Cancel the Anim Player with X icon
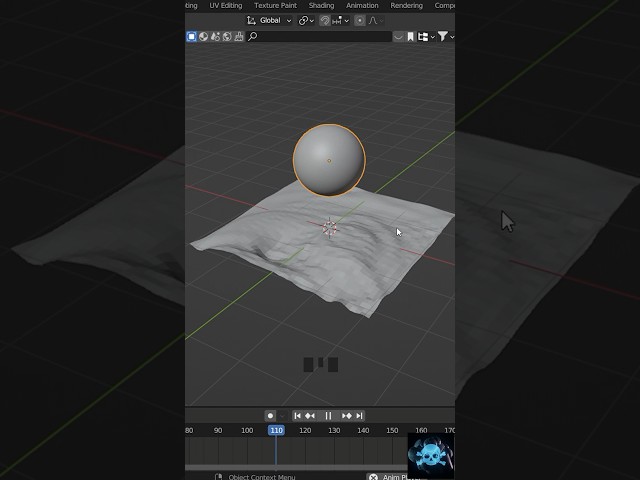Image resolution: width=640 pixels, height=480 pixels. click(x=373, y=477)
